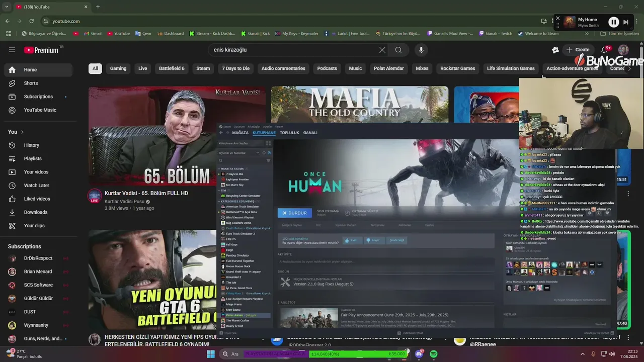
Task: Show hidden system tray icons chevron
Action: 583,354
